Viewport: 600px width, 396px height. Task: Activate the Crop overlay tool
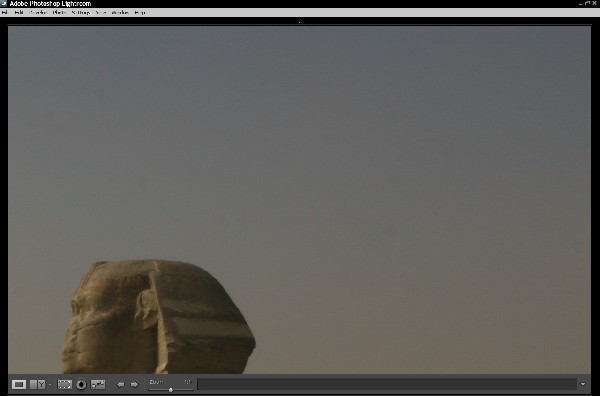[x=64, y=384]
